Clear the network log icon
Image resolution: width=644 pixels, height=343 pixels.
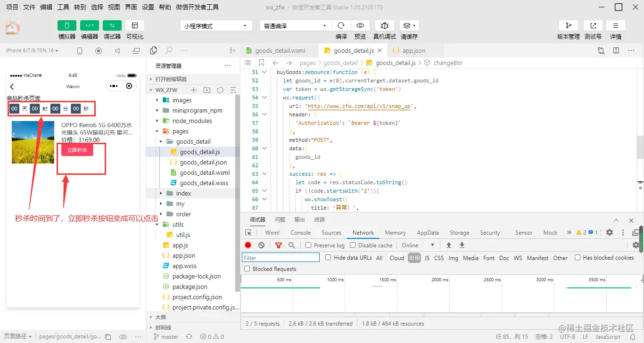click(x=261, y=245)
